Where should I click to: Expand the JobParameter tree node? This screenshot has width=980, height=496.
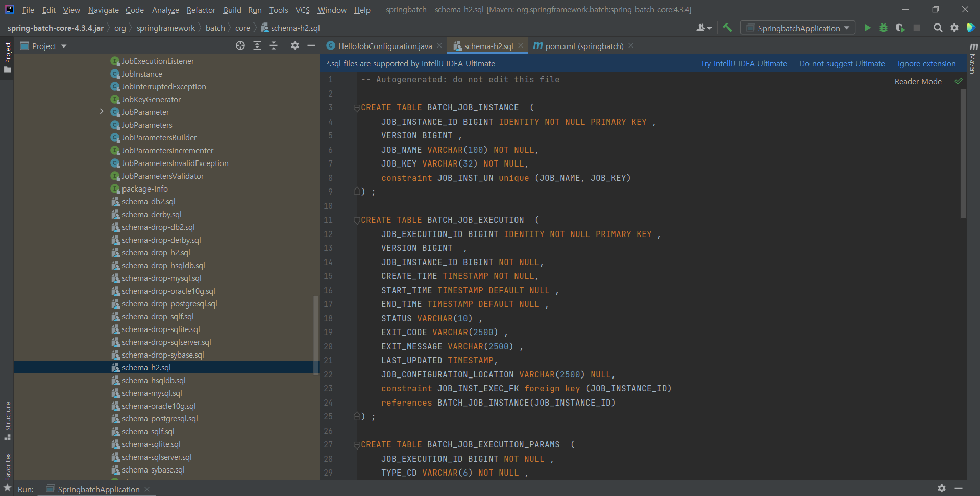click(x=101, y=112)
